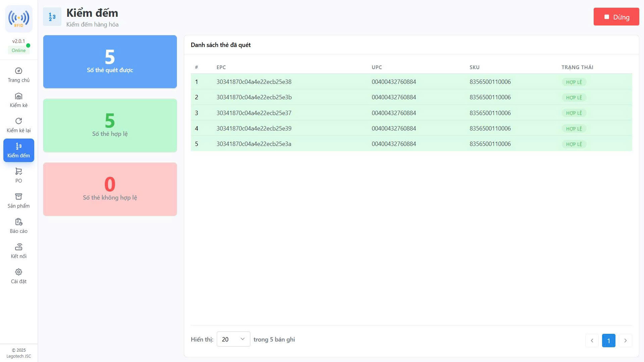The image size is (644, 362).
Task: Select row with EPC ending 25e3b
Action: (x=254, y=97)
